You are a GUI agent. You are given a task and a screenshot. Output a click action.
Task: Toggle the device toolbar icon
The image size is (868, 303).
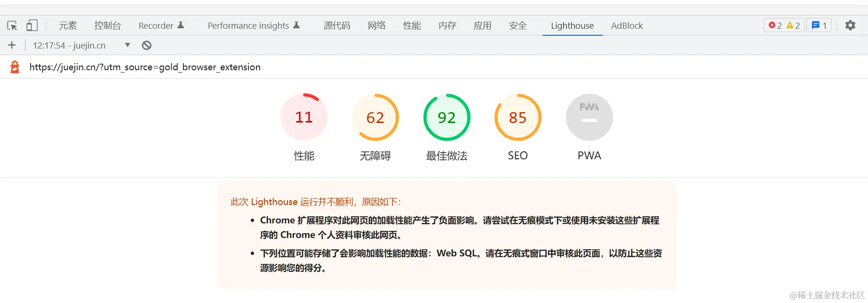(32, 25)
